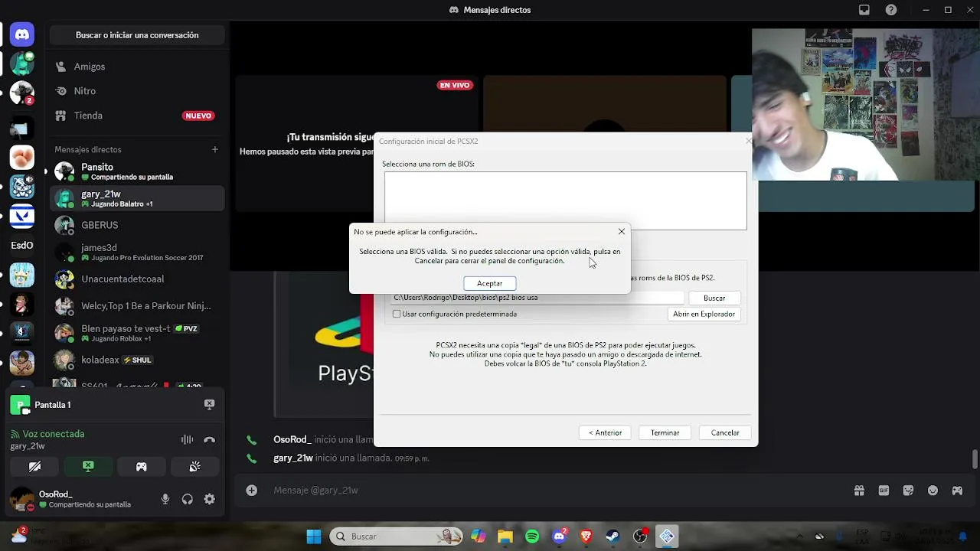Open the sticker picker

(908, 491)
